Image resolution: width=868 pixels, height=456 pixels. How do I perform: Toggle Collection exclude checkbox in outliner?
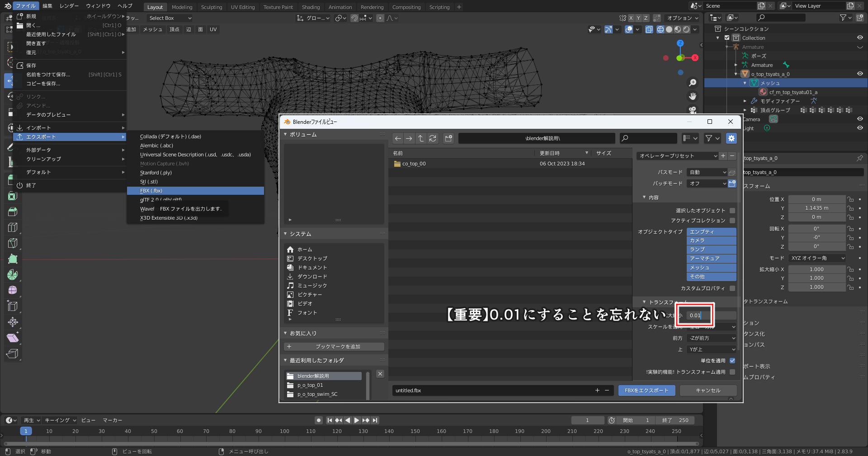coord(727,38)
